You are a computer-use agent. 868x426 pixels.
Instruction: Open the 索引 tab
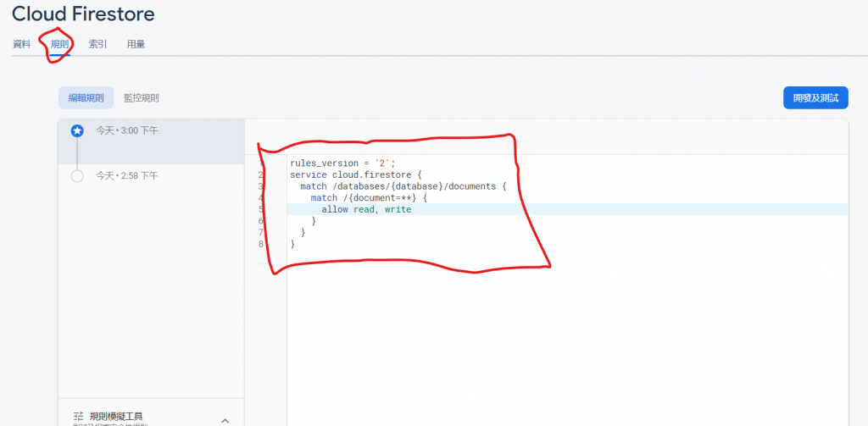click(x=97, y=44)
